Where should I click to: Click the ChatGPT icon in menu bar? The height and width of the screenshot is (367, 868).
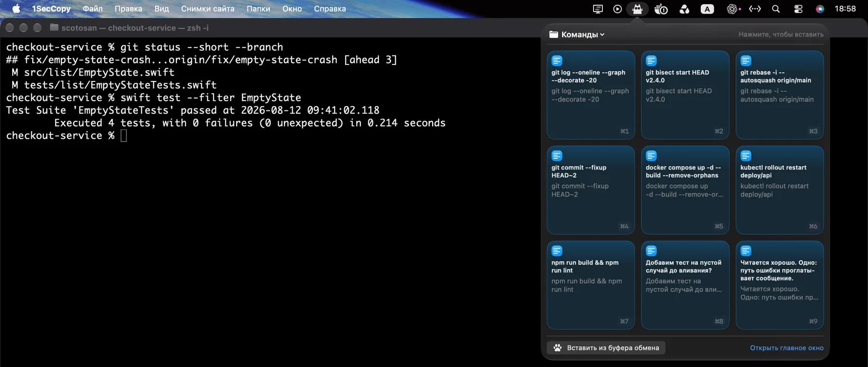(732, 9)
